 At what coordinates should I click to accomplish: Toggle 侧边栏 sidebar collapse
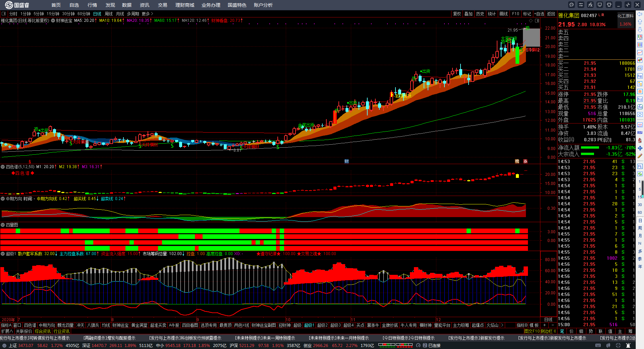(548, 331)
